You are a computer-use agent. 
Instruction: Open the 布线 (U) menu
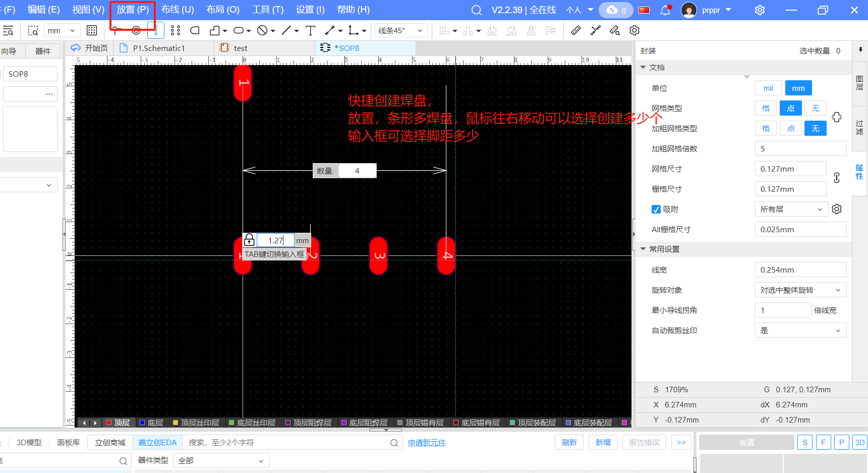click(x=178, y=10)
